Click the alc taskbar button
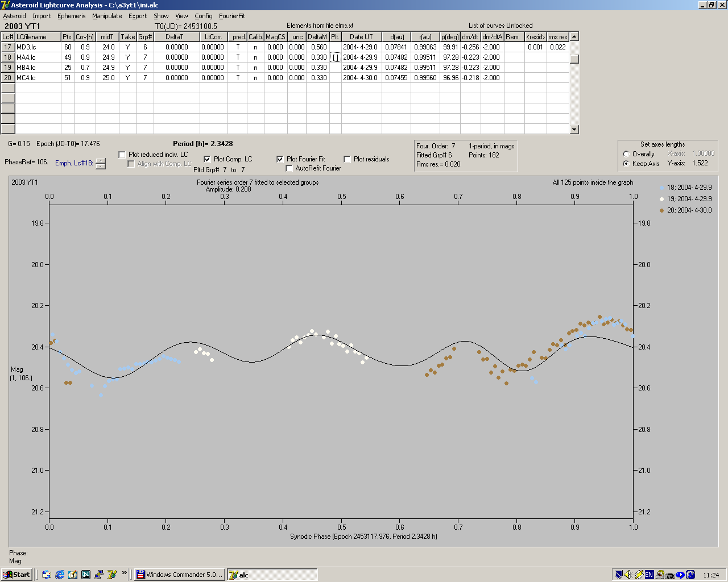The height and width of the screenshot is (582, 728). point(272,575)
